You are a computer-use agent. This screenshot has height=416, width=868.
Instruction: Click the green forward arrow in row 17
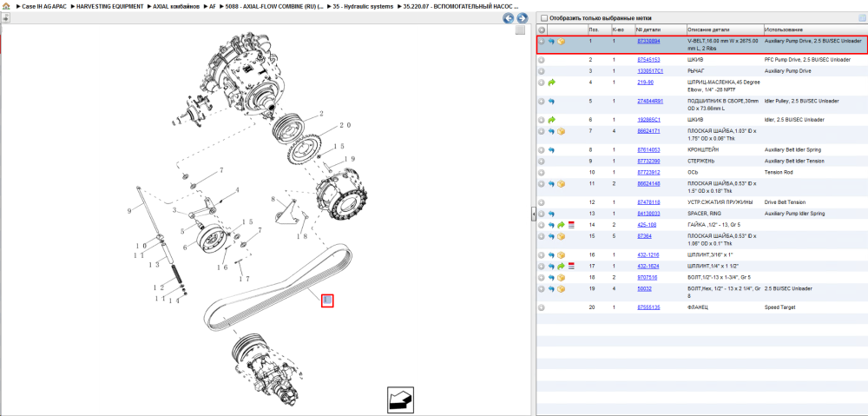tap(561, 267)
